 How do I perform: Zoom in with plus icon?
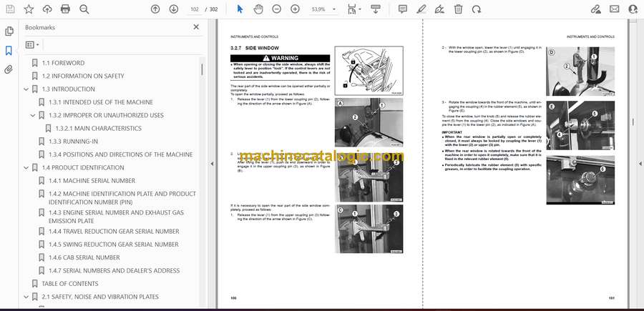click(x=296, y=9)
